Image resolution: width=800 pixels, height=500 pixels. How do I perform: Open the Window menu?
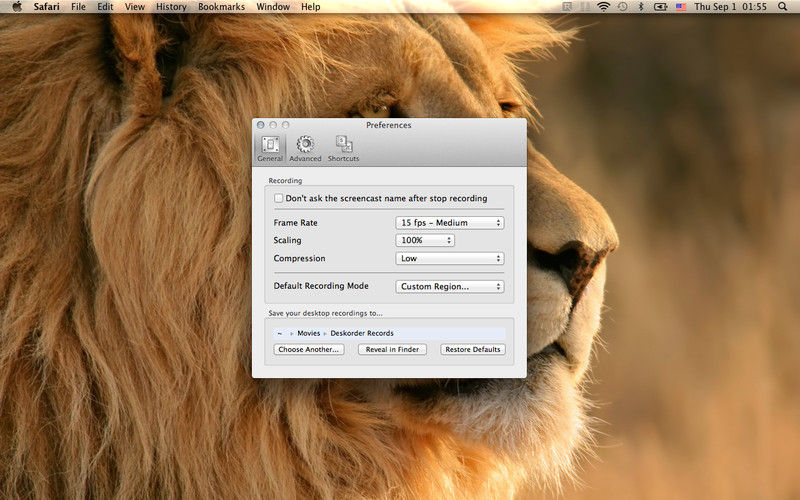coord(273,7)
